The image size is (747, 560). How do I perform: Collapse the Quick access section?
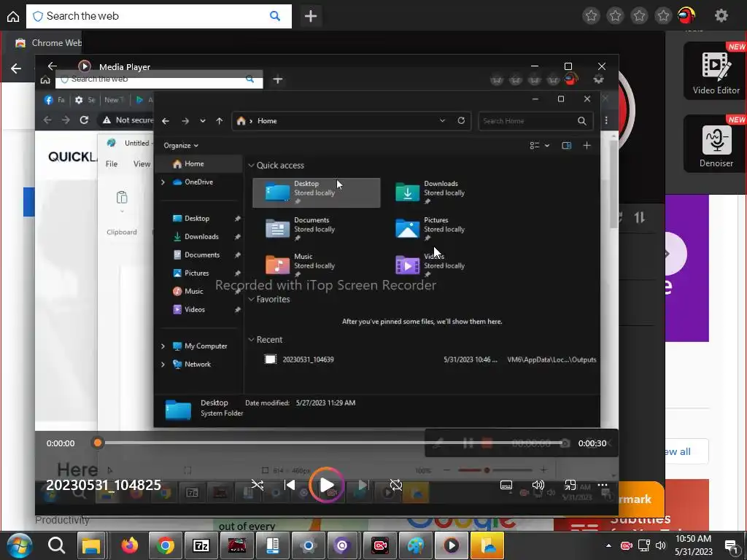click(251, 166)
